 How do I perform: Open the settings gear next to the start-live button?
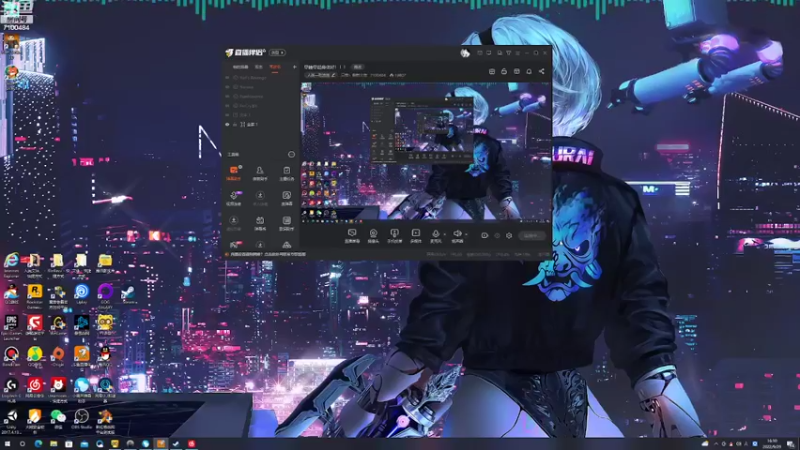pos(509,236)
